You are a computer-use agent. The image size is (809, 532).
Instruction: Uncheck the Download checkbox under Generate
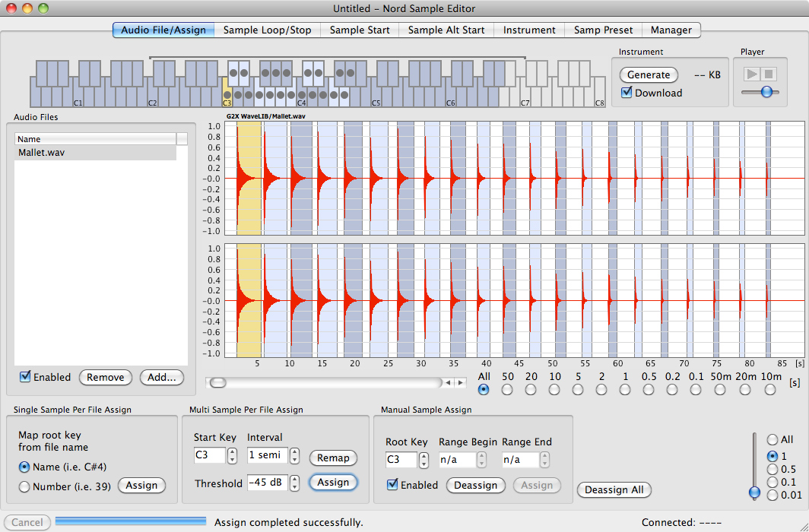tap(627, 93)
